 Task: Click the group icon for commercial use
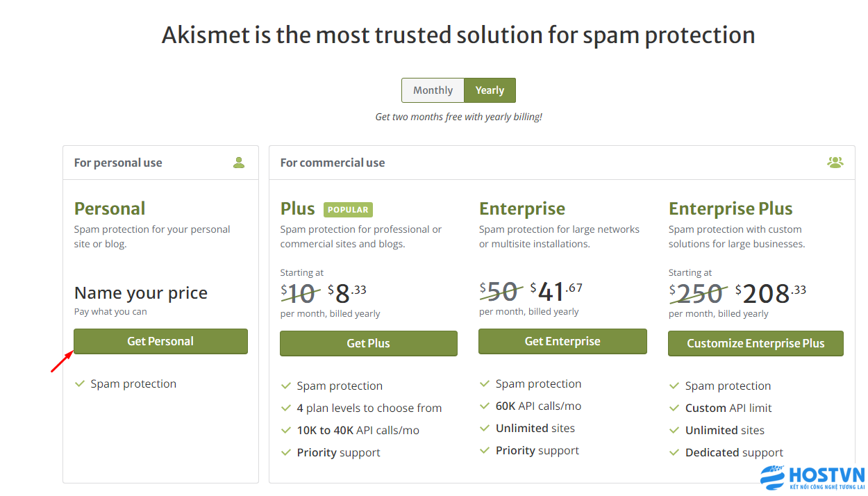point(835,163)
